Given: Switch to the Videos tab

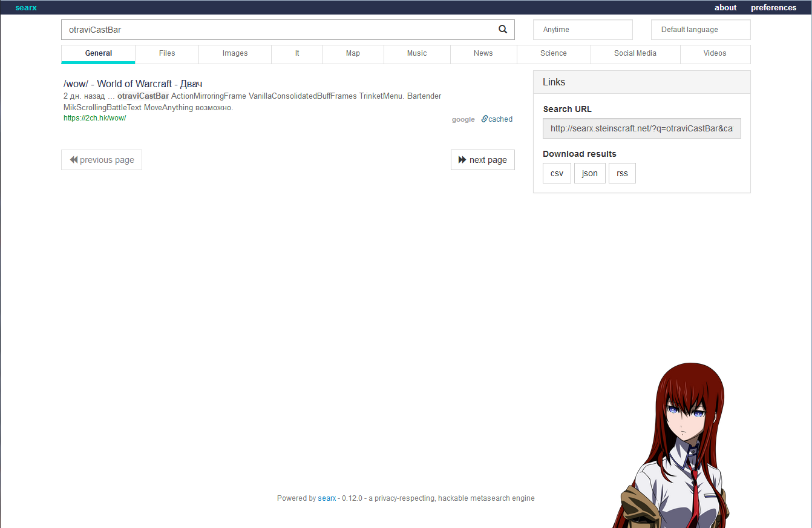Looking at the screenshot, I should pos(715,54).
